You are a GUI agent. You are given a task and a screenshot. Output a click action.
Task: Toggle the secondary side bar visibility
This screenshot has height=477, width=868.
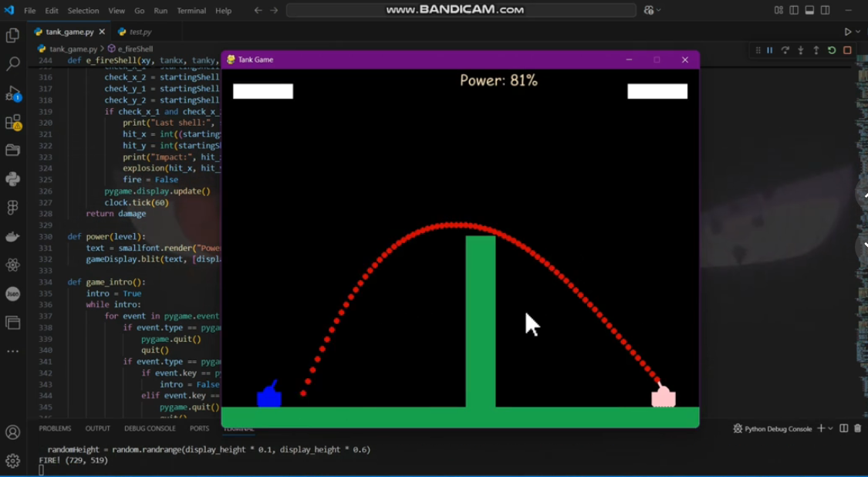pos(826,10)
